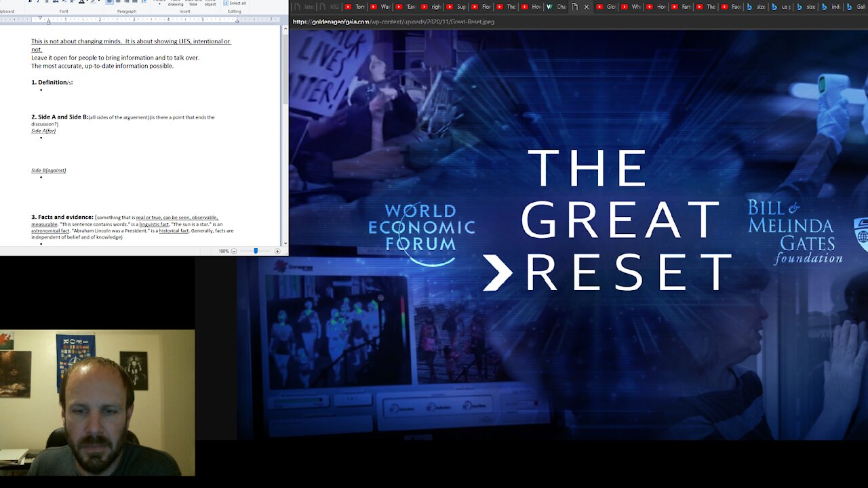Click 'Leave it open for people' line
The image size is (868, 488).
tap(115, 58)
